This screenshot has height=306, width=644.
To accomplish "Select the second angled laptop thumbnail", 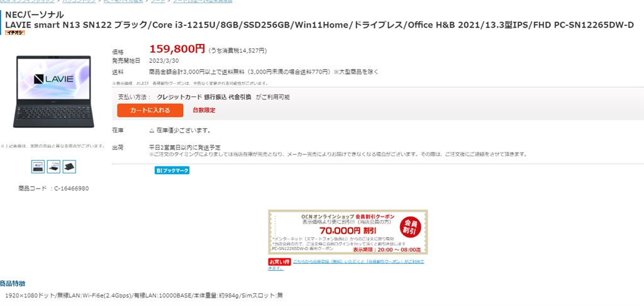I will [x=54, y=167].
